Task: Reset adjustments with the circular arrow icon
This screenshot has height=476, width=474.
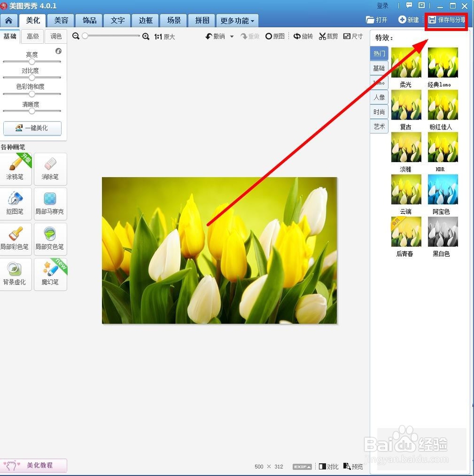Action: (x=59, y=51)
